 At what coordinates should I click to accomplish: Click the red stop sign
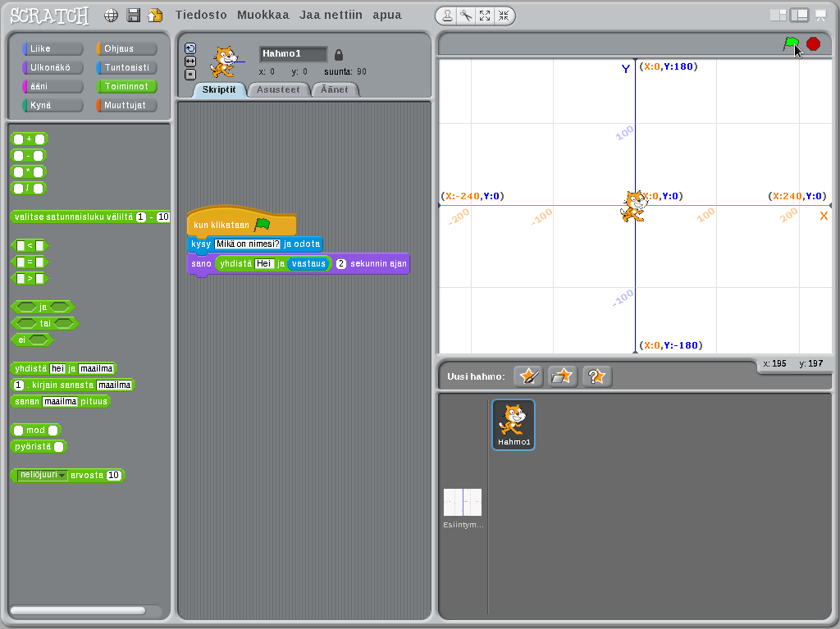point(813,44)
